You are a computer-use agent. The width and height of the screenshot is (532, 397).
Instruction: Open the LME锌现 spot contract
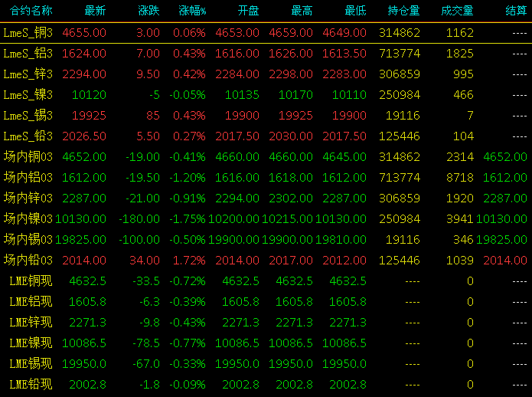[31, 323]
